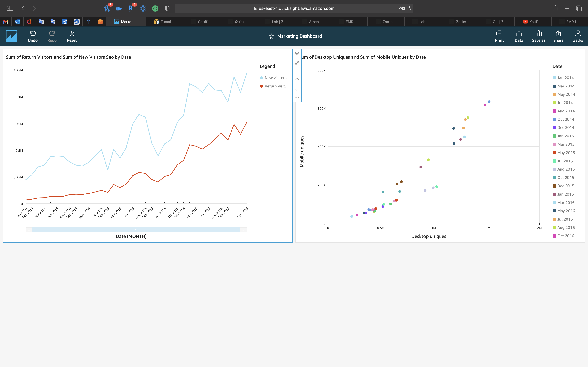Maximize the line chart visual
This screenshot has height=367, width=588.
pyautogui.click(x=297, y=63)
